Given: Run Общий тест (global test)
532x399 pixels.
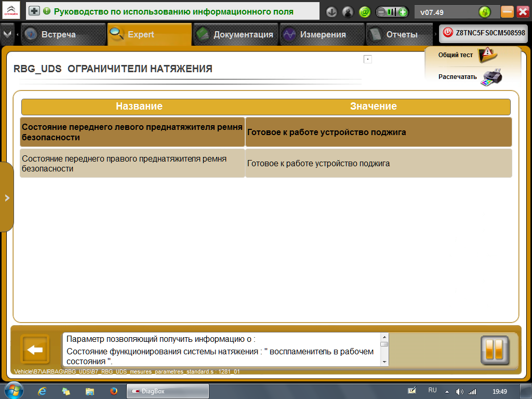Looking at the screenshot, I should (x=468, y=55).
